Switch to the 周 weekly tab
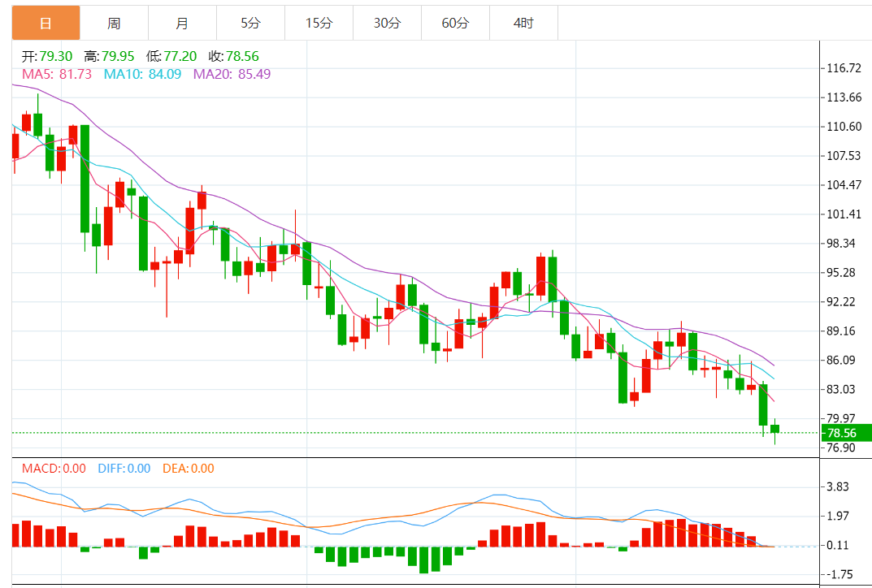The image size is (872, 588). (x=114, y=23)
